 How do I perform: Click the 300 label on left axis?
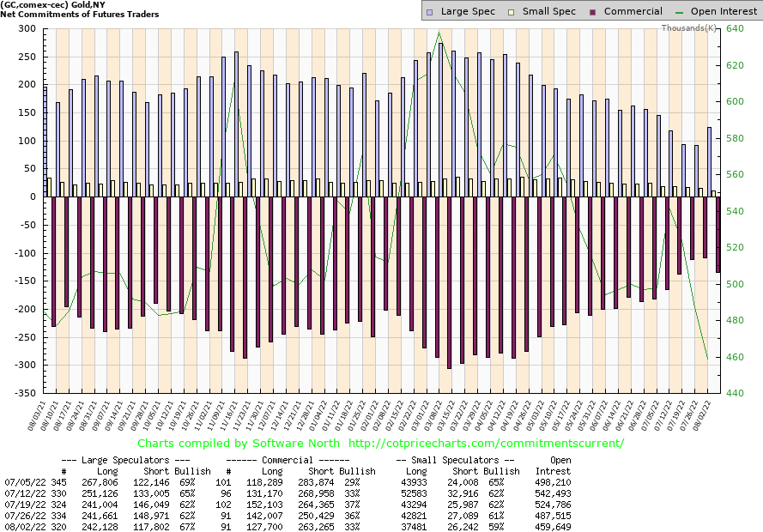26,28
